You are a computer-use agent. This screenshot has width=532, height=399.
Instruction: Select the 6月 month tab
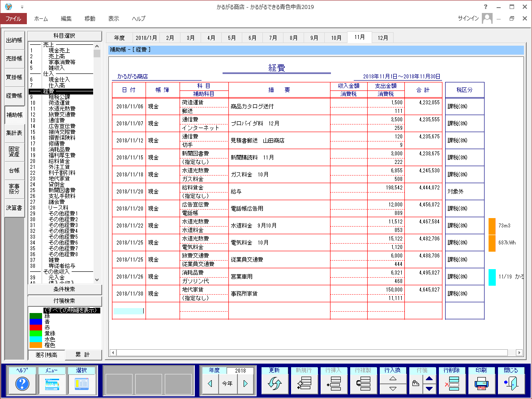tap(253, 38)
